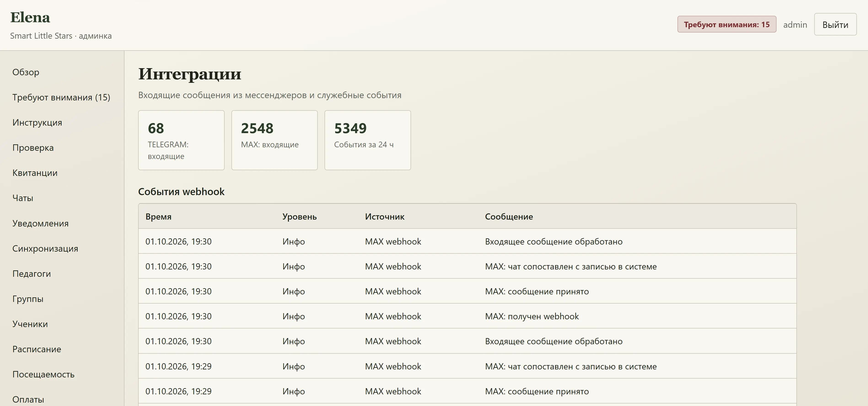Screen dimensions: 868x406
Task: Select the 2548 MAX: входящие card
Action: (x=274, y=140)
